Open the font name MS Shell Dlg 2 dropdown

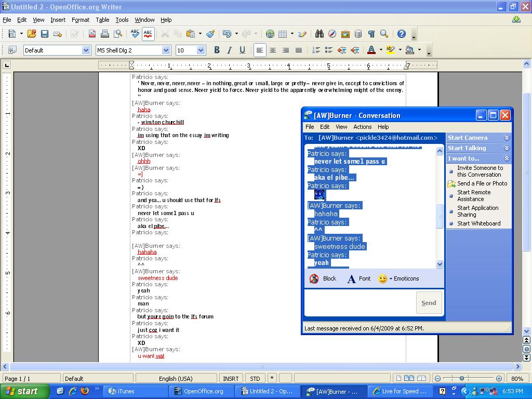(x=166, y=50)
